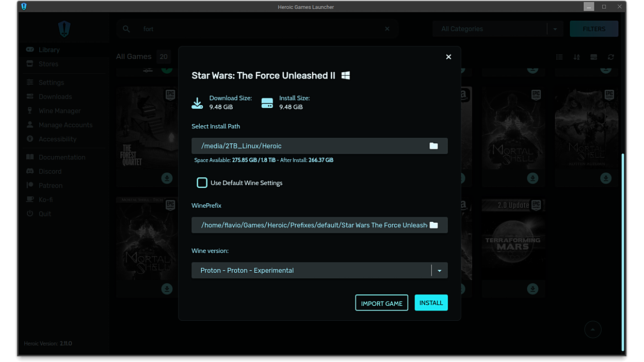
Task: Open Discord link in sidebar
Action: click(x=50, y=171)
